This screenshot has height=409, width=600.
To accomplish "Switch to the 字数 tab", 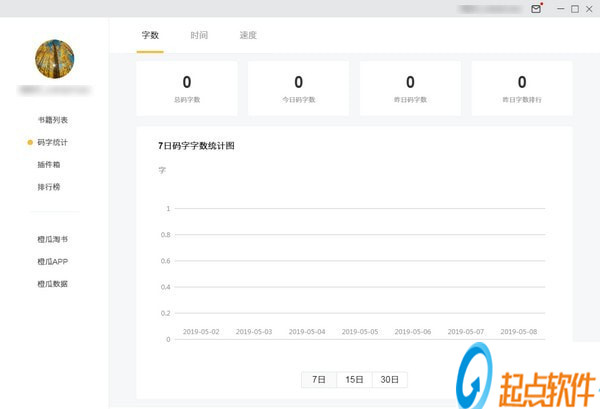I will tap(150, 35).
